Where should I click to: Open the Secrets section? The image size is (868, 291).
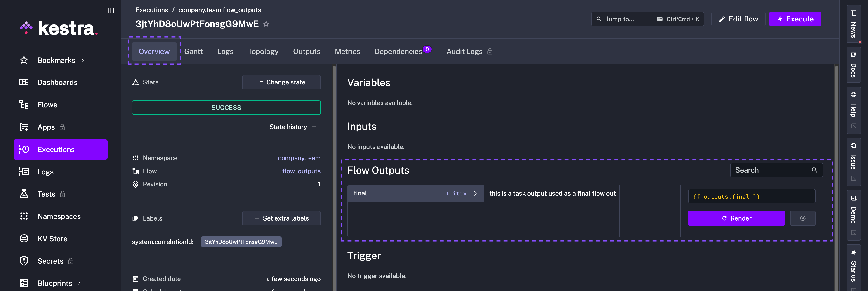pos(50,261)
